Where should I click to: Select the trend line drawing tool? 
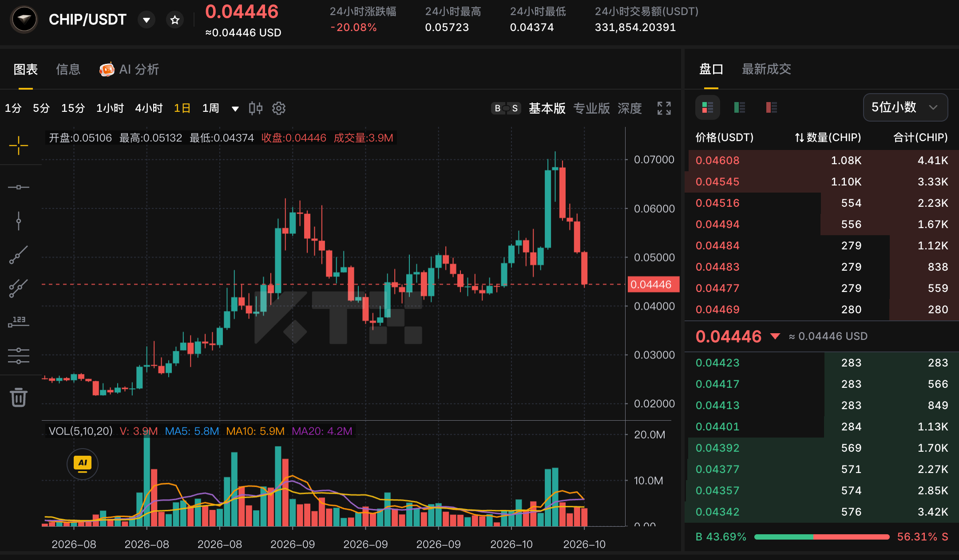[19, 255]
